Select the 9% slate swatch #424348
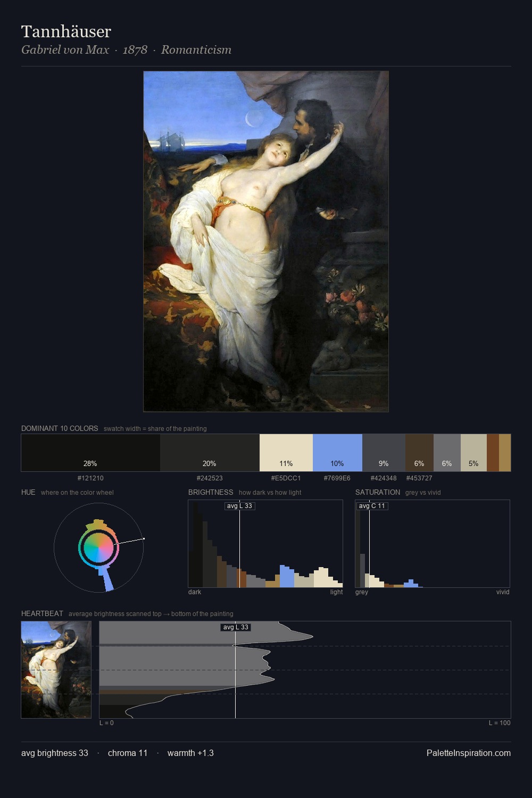 click(x=384, y=453)
